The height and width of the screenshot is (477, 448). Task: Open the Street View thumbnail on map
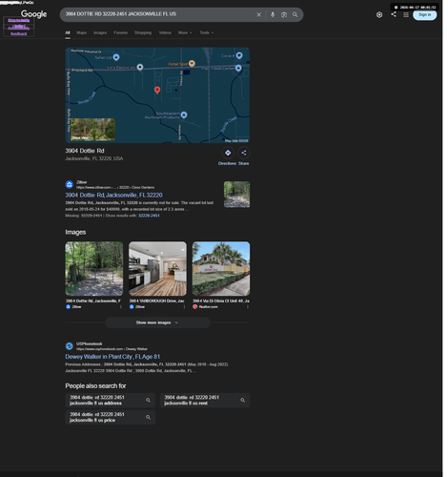click(x=92, y=130)
